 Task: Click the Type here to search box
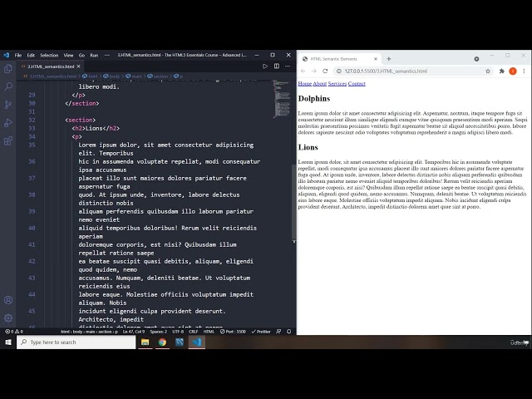(76, 342)
